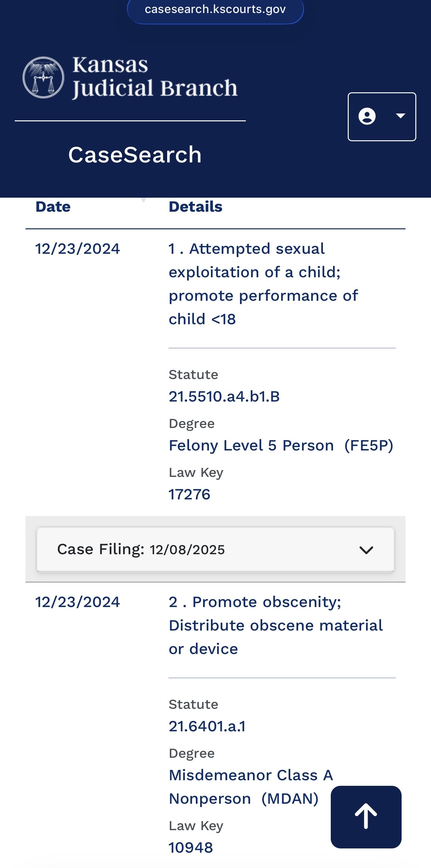Tap the casesearch.kscourts.gov address bar
This screenshot has width=431, height=868.
point(215,9)
